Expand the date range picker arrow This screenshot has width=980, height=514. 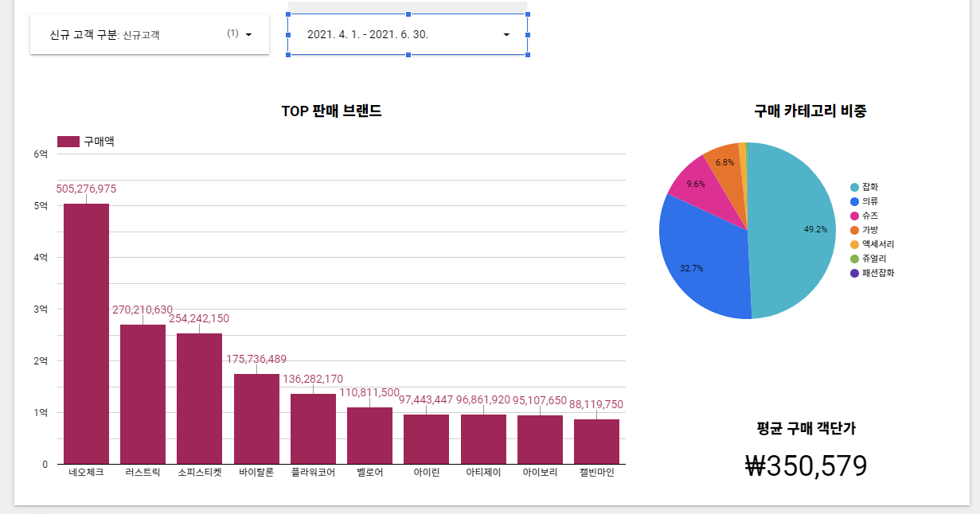[x=506, y=35]
